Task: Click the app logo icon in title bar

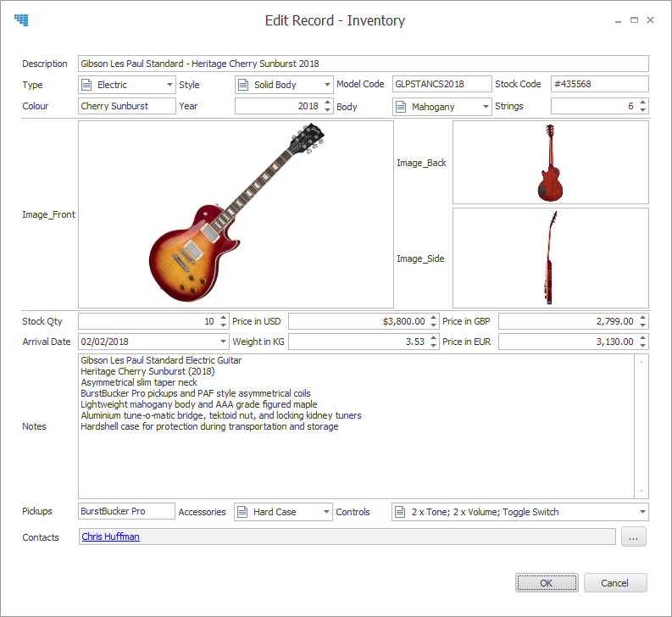Action: 21,19
